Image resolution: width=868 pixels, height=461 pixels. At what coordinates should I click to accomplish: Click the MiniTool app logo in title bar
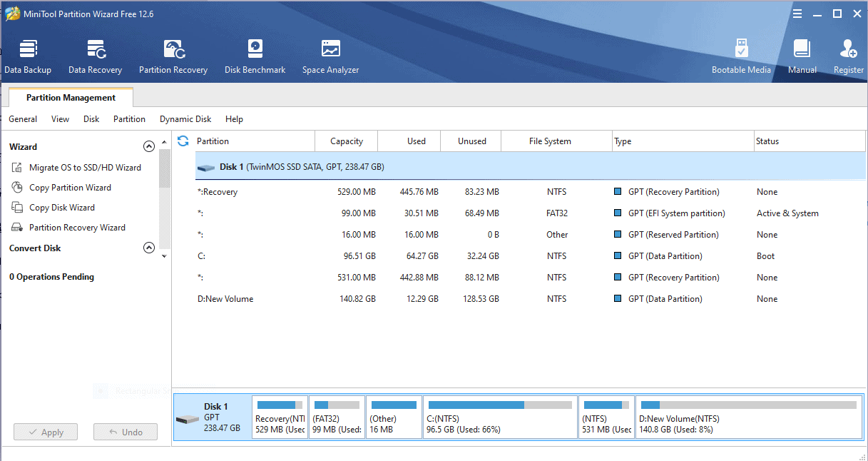[12, 14]
